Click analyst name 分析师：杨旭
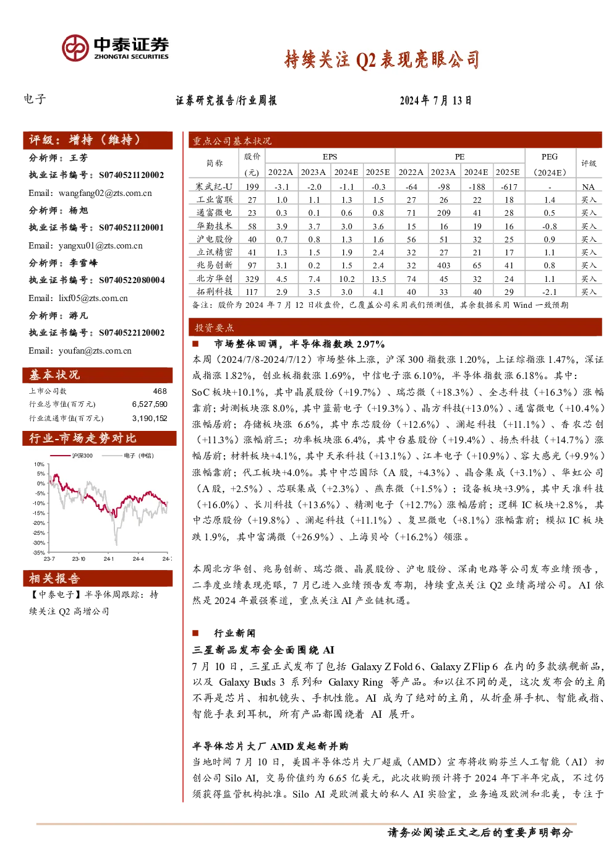Screen dimensions: 614x868 click(58, 210)
